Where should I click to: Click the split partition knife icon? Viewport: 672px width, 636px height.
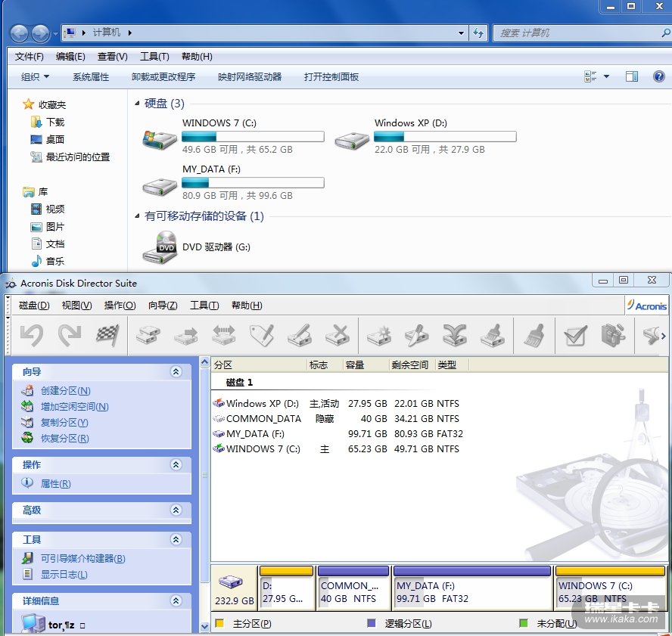(416, 335)
